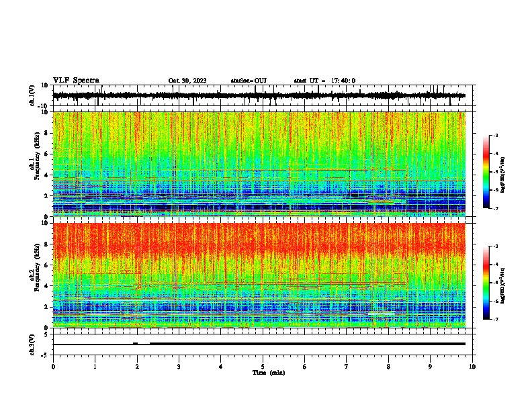The height and width of the screenshot is (411, 532).
Task: Click the ch.3(V) axis label
Action: pyautogui.click(x=32, y=345)
